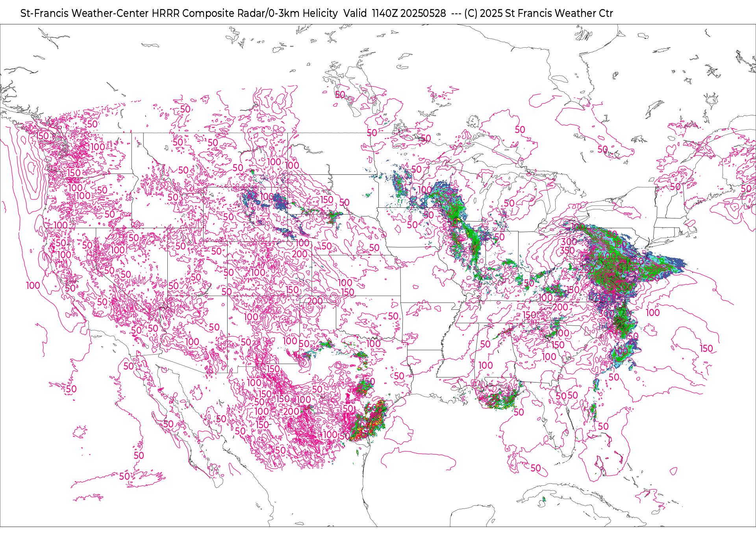Viewport: 756px width, 551px height.
Task: Click the "St-Francis Weather-Center" name starting the title
Action: [84, 13]
